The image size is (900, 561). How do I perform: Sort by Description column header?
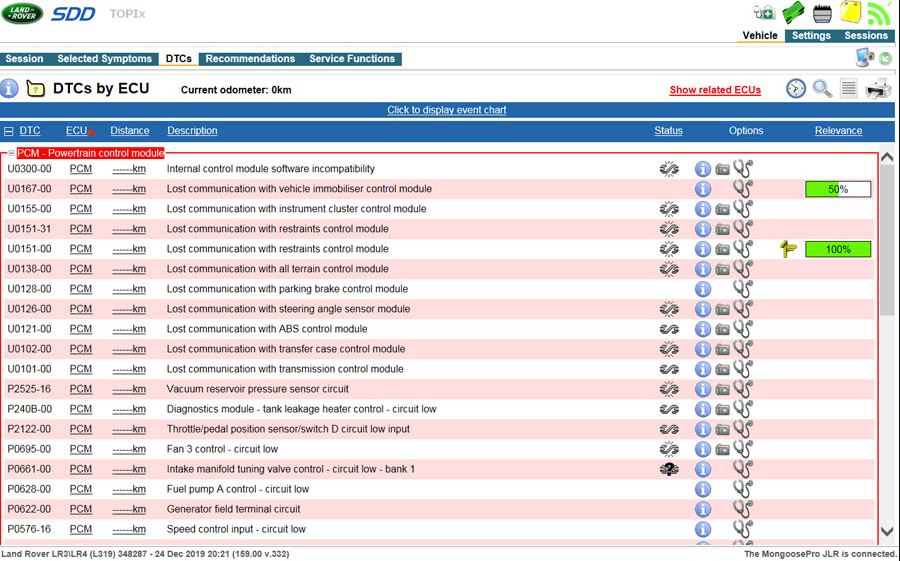(x=192, y=130)
